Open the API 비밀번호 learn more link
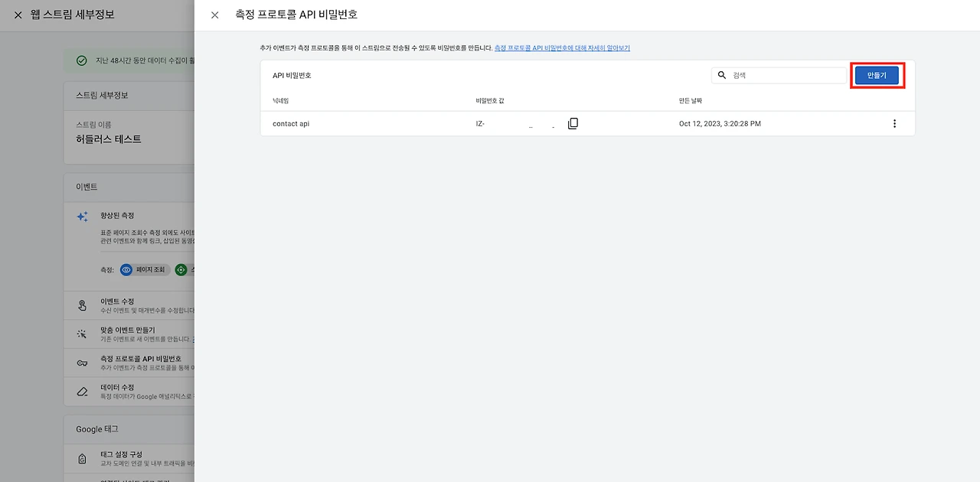980x482 pixels. pyautogui.click(x=561, y=47)
